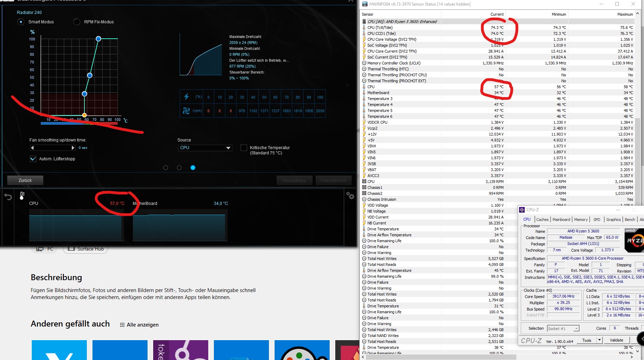Click the Surface Hub tag on the store page
644x360 pixels.
pyautogui.click(x=85, y=249)
